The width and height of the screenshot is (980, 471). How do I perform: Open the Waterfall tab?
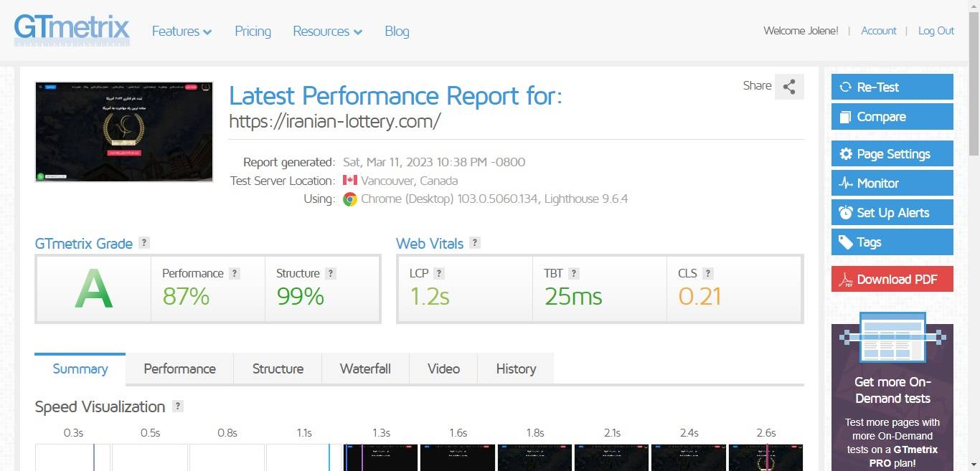[365, 368]
